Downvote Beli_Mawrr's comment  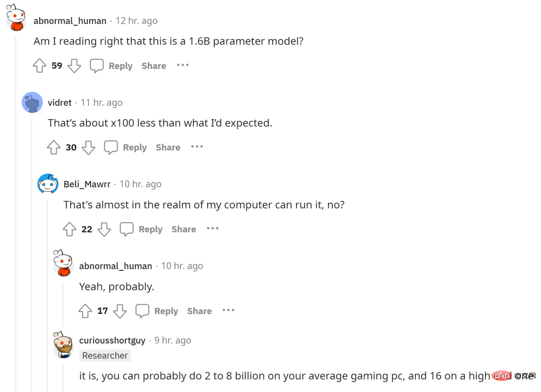[x=104, y=229]
